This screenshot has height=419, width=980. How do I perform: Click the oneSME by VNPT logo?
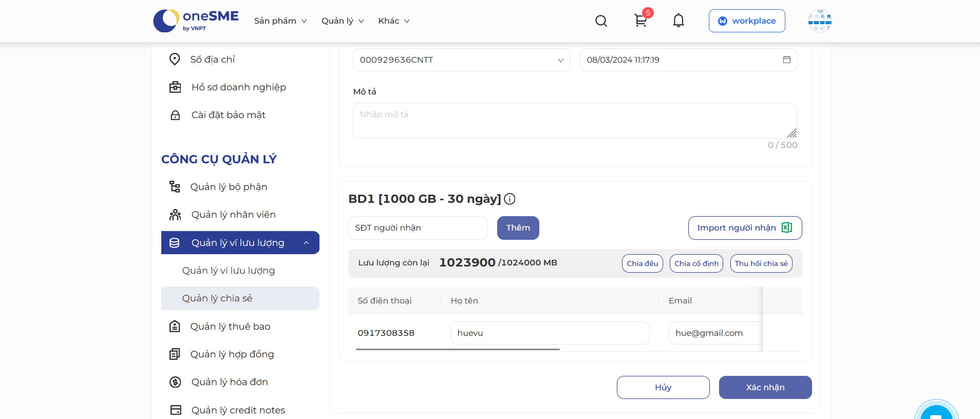(x=196, y=21)
